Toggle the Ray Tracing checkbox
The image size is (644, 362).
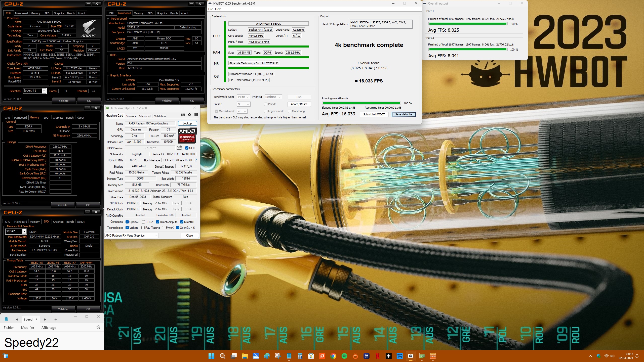[143, 228]
